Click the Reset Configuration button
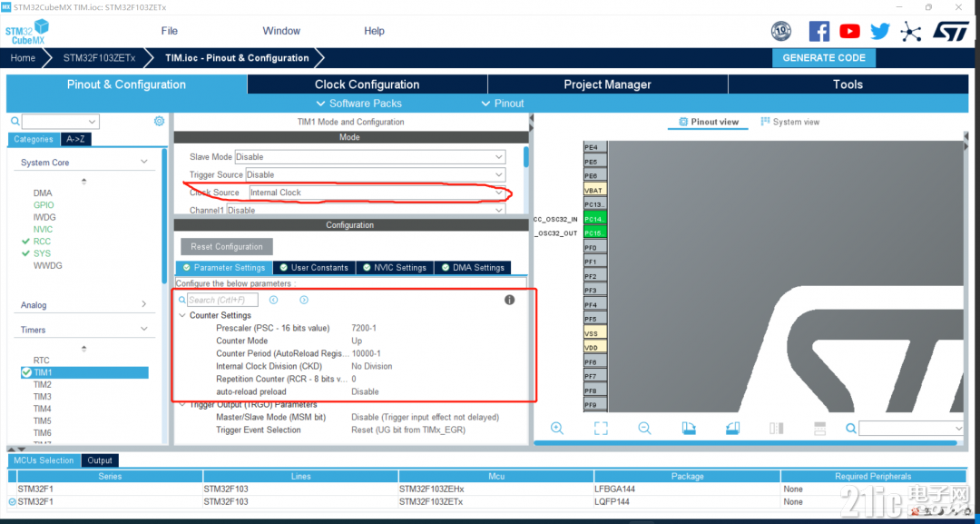 pos(227,246)
